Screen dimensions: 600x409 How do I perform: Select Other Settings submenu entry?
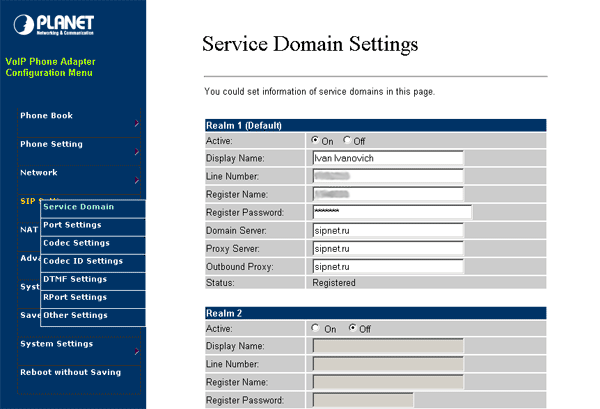93,317
